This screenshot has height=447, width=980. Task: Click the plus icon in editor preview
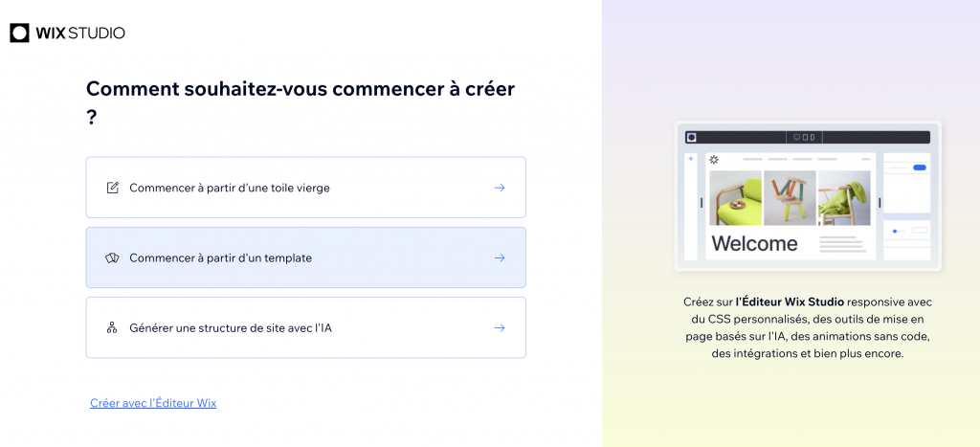pyautogui.click(x=691, y=159)
